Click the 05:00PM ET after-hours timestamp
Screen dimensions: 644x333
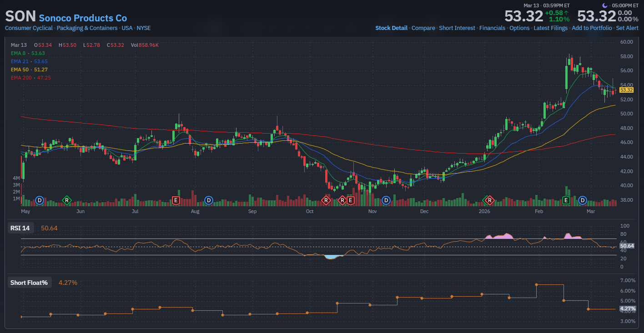(x=625, y=5)
